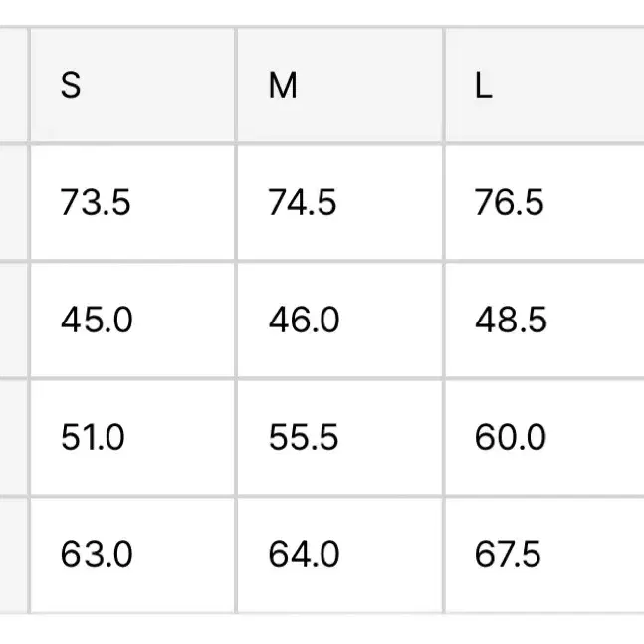The height and width of the screenshot is (644, 644).
Task: Select the 74.5 cell under M
Action: click(x=340, y=202)
